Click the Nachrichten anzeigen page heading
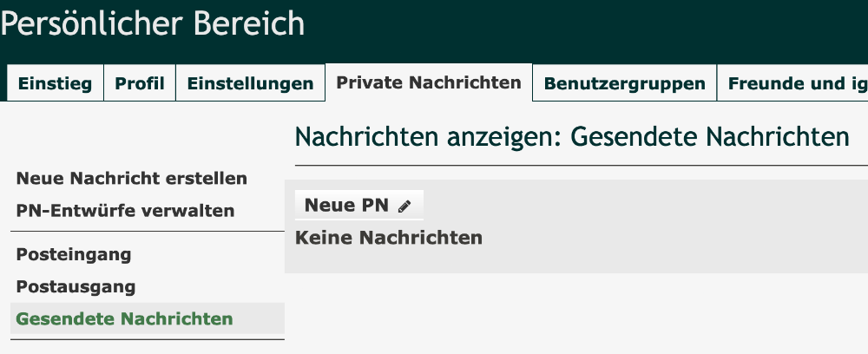 pyautogui.click(x=571, y=137)
